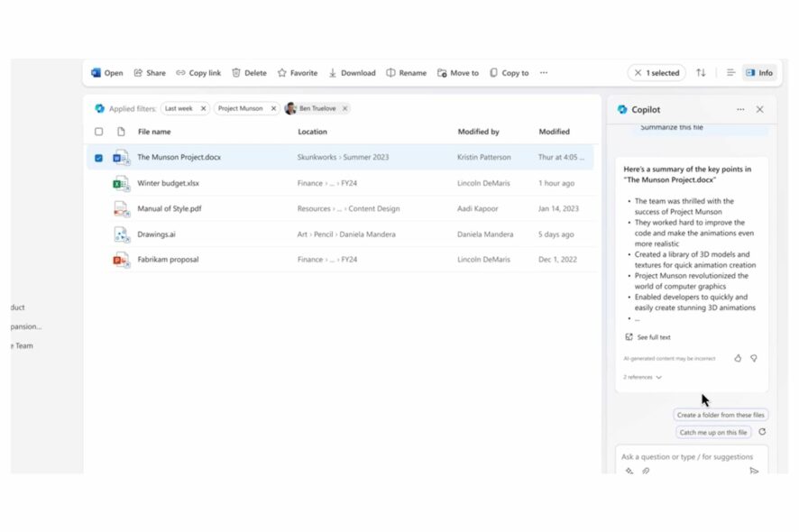Click the file type column header icon
The height and width of the screenshot is (532, 799).
click(121, 132)
